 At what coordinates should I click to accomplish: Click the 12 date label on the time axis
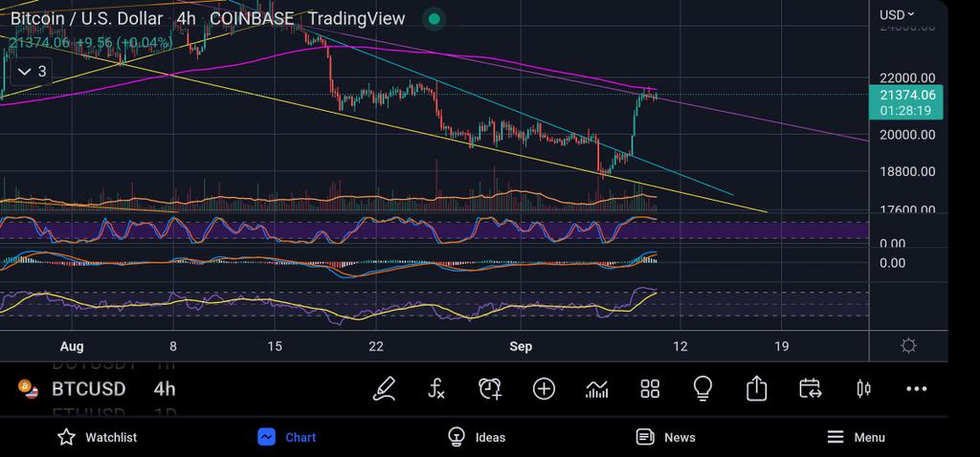680,346
